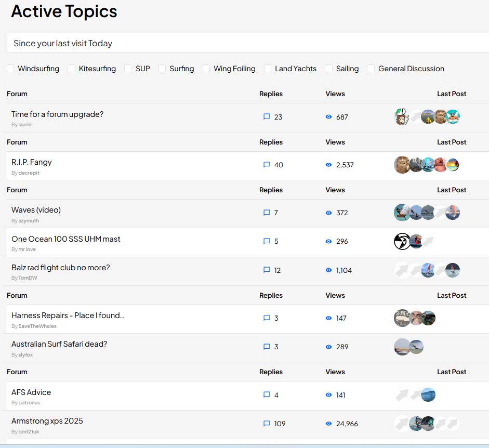This screenshot has height=448, width=489.
Task: Open topic author SaveTheWhales' profile
Action: point(37,326)
